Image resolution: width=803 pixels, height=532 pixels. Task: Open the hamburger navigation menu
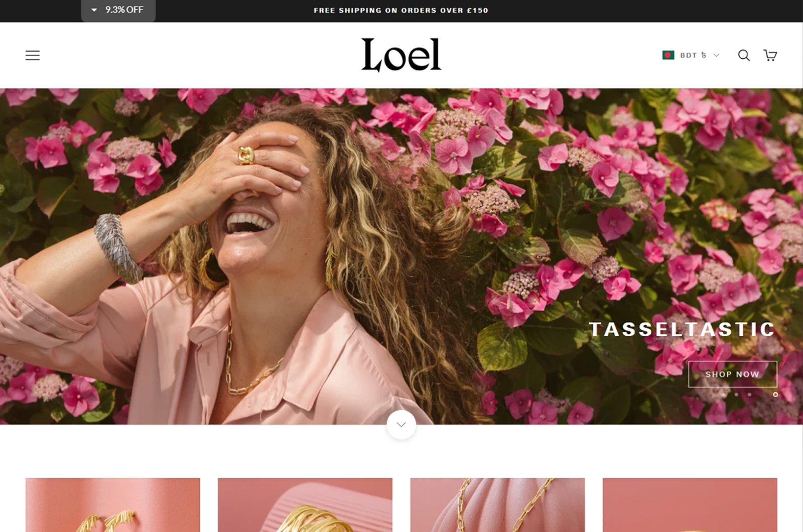click(x=33, y=55)
